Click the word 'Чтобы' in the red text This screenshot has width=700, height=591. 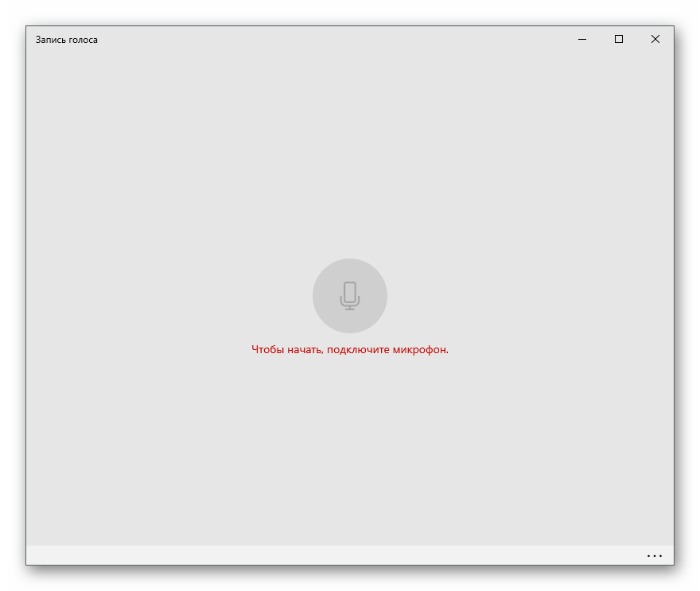coord(266,349)
